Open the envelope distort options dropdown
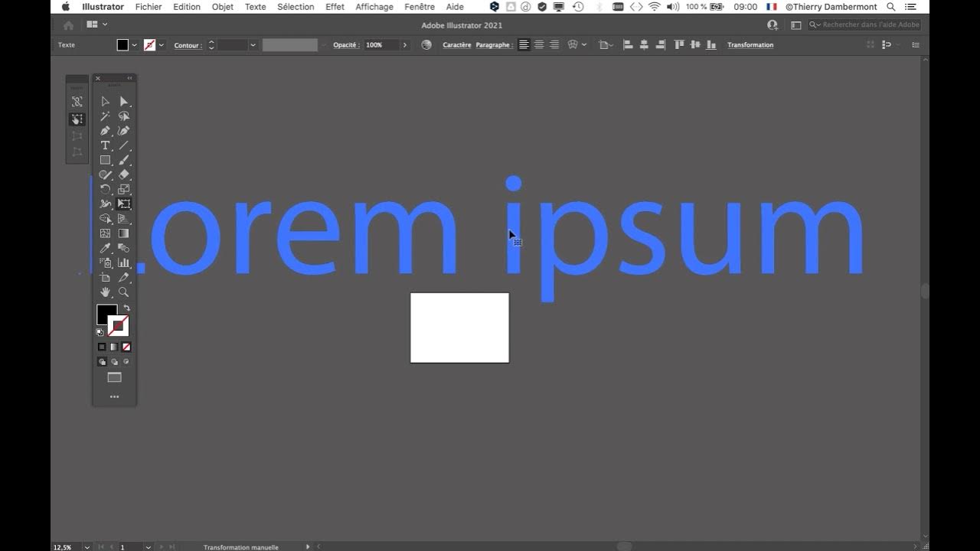Screen dimensions: 980x551 (x=584, y=45)
